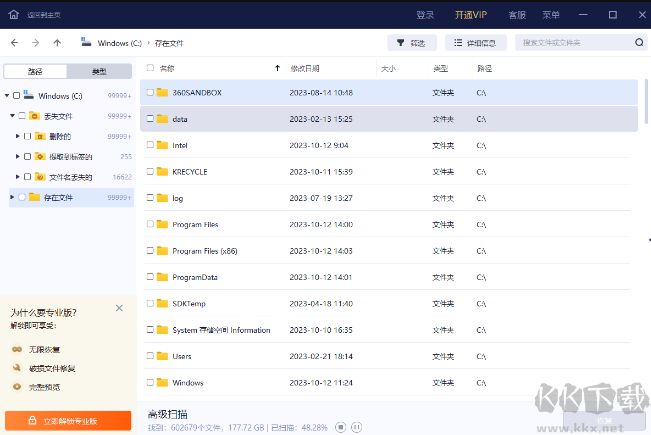
Task: Check the 360SANDBOX folder checkbox
Action: (150, 92)
